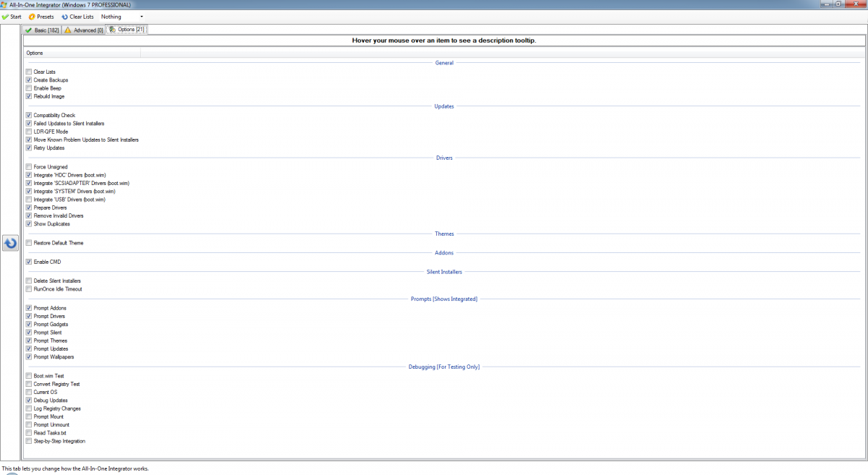Viewport: 868px width, 475px height.
Task: Click the 'Hover your mouse over an item' banner
Action: 444,40
